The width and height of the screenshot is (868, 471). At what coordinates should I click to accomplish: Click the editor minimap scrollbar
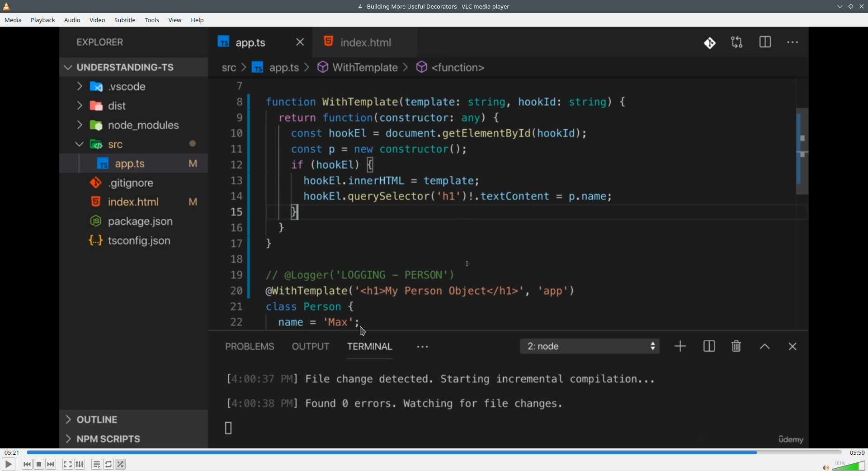802,151
